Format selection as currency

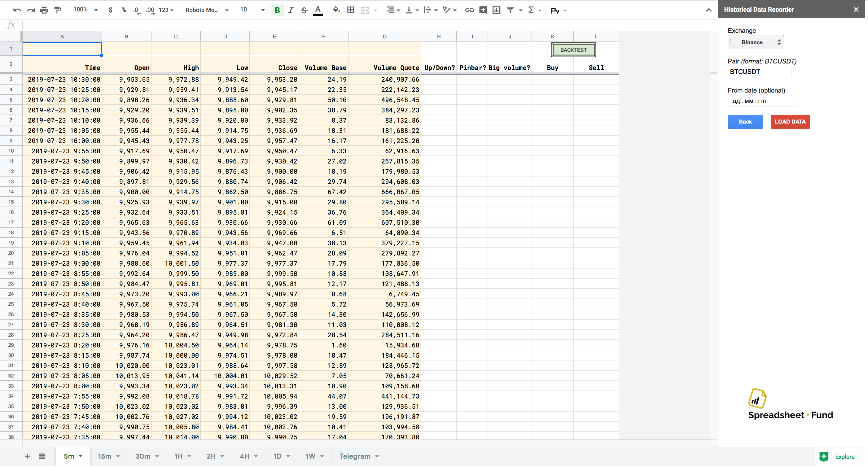point(110,10)
